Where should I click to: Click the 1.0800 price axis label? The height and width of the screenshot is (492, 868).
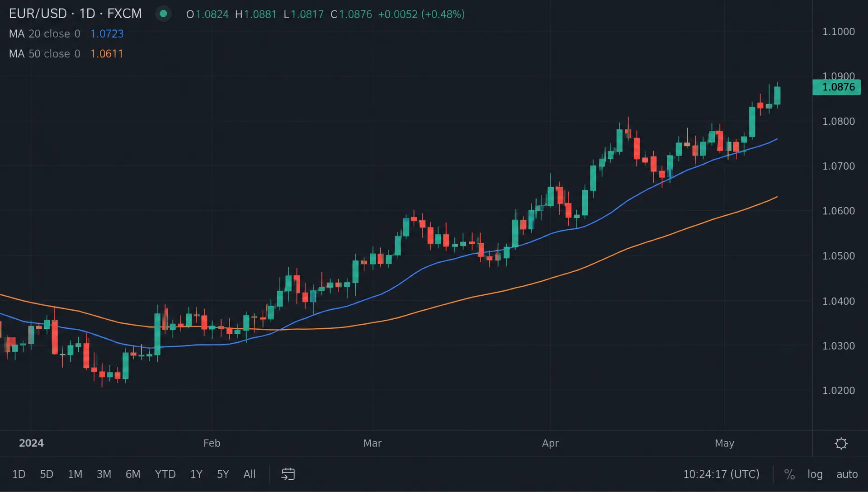(x=839, y=121)
